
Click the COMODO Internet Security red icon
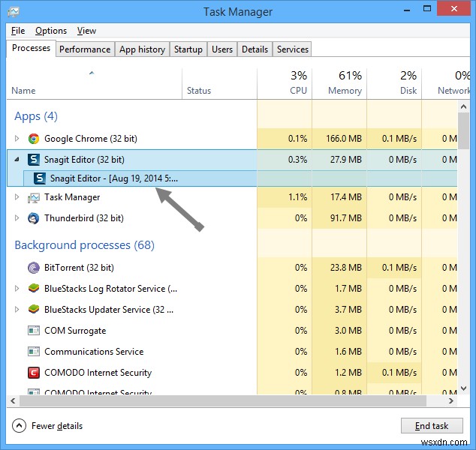coord(34,372)
